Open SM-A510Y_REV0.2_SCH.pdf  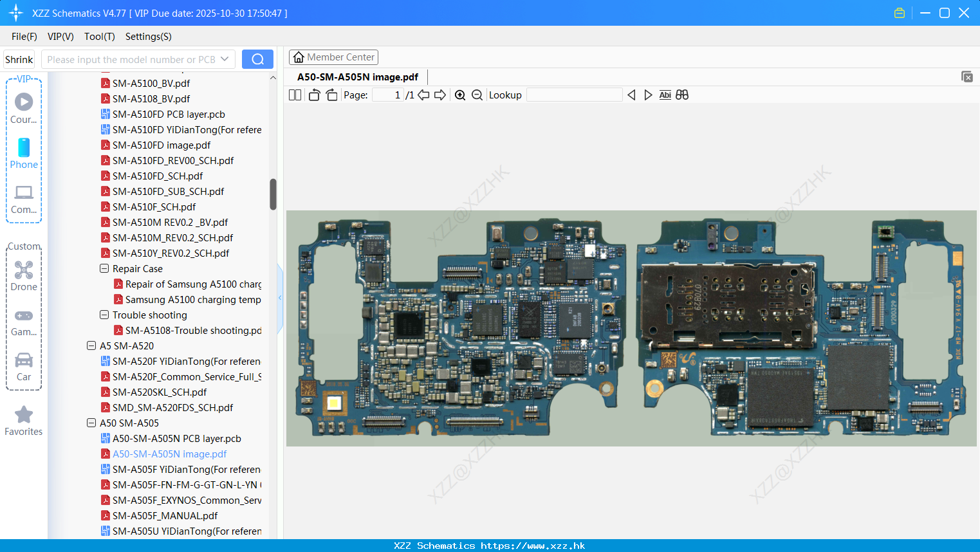[x=171, y=253]
